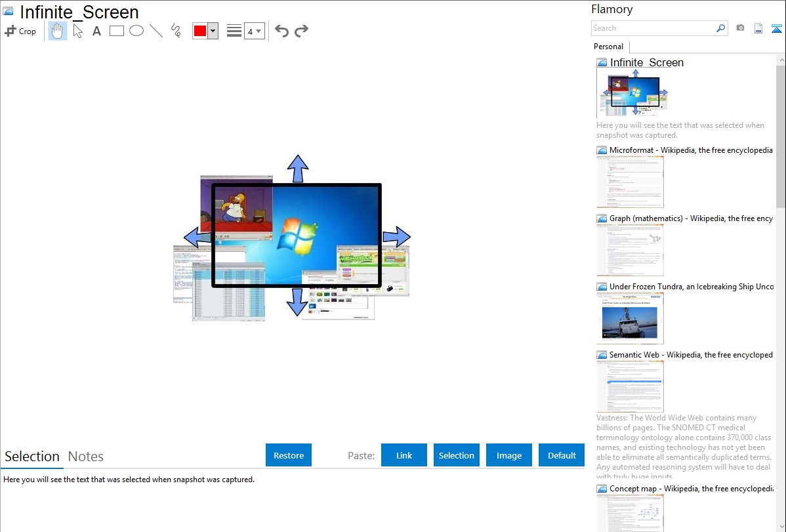Click the Link paste button
The width and height of the screenshot is (786, 532).
pyautogui.click(x=404, y=455)
